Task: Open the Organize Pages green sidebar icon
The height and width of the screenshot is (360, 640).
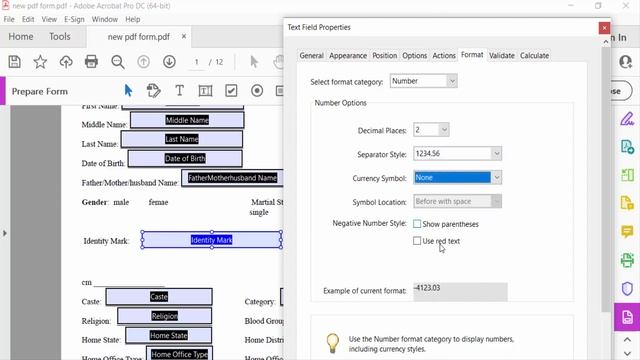Action: [627, 175]
